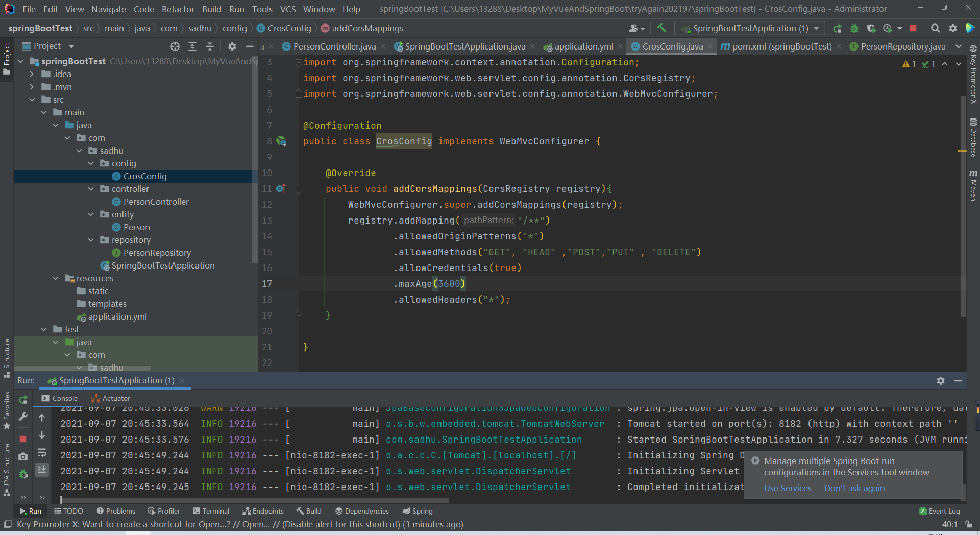Open the Maven tool window icon
Screen dimensions: 980x535
click(x=974, y=184)
